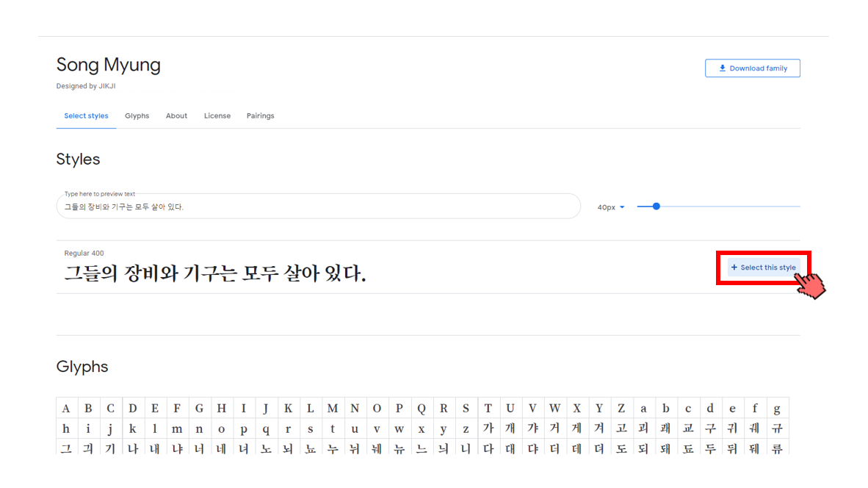Click the Download family button
Viewport: 868px width, 488px height.
pyautogui.click(x=752, y=68)
